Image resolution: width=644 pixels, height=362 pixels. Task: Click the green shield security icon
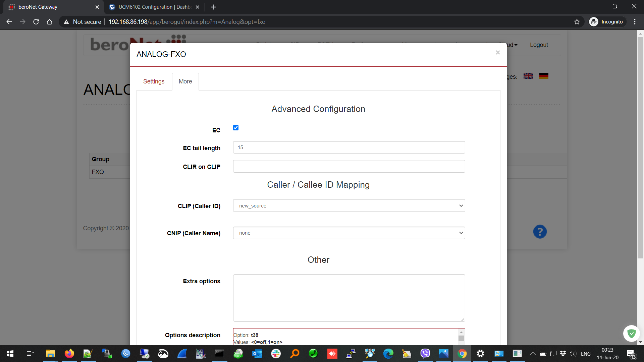(632, 334)
